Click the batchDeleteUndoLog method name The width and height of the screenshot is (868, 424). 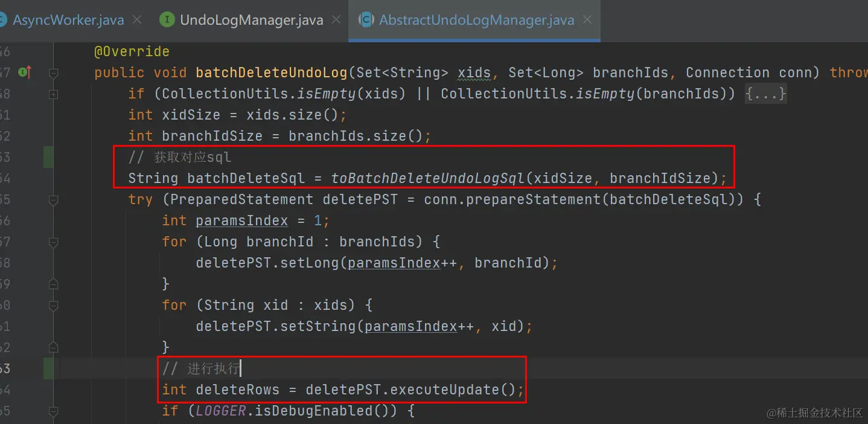coord(272,72)
